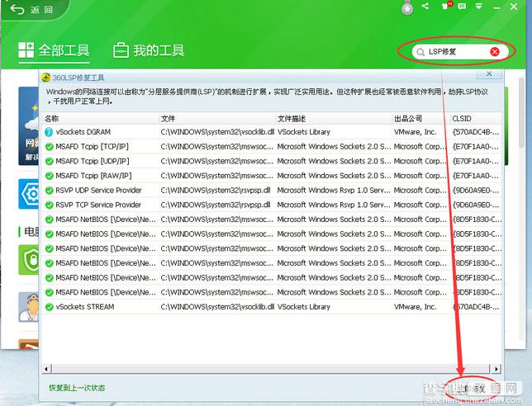Click green check beside MSAFD Tcpip [UDP/IP]
The width and height of the screenshot is (532, 406).
pyautogui.click(x=50, y=161)
